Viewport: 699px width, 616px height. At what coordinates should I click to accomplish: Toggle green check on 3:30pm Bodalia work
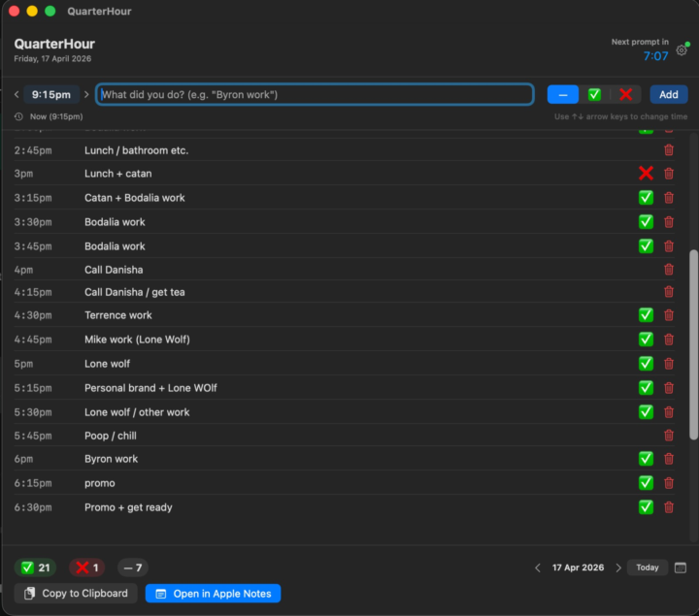point(646,222)
